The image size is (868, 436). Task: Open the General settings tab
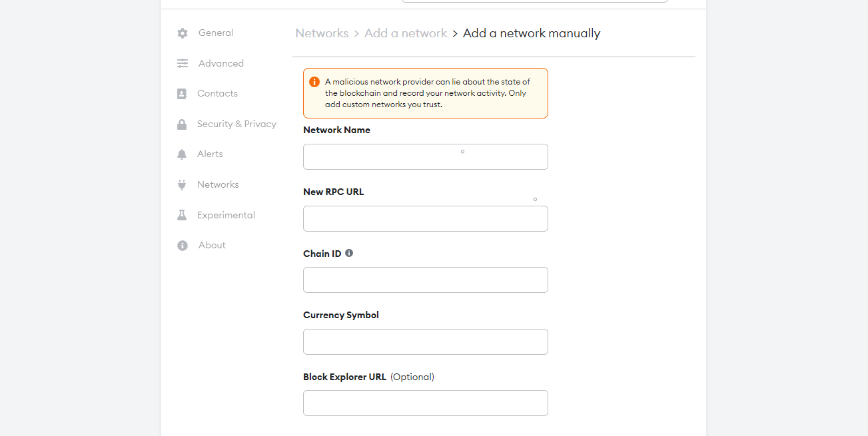pyautogui.click(x=216, y=33)
